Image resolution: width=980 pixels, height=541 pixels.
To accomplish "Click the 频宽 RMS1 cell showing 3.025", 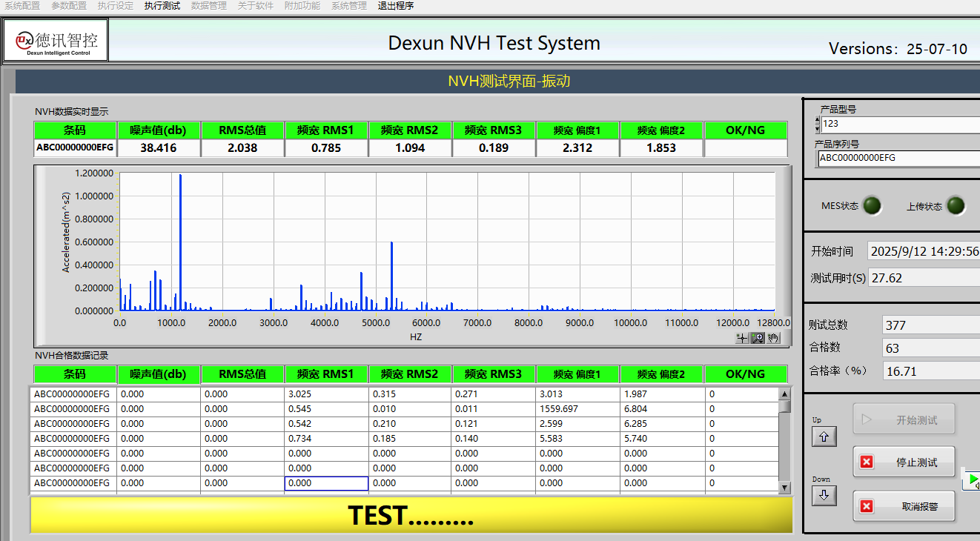I will (326, 394).
